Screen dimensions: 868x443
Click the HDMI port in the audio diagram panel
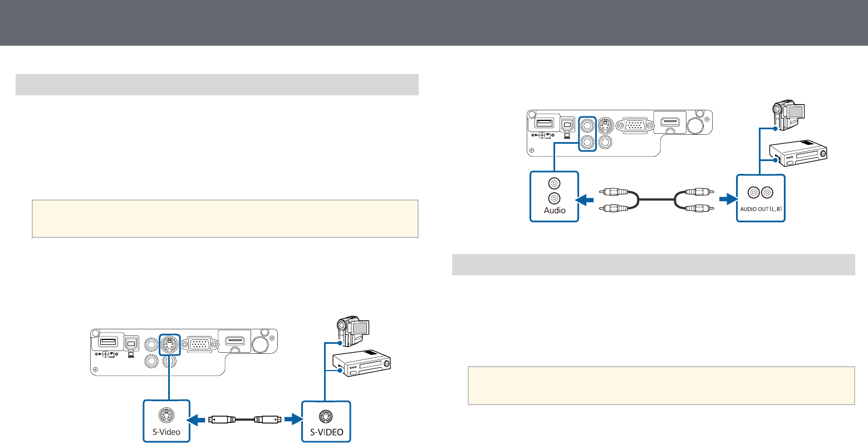pos(671,123)
